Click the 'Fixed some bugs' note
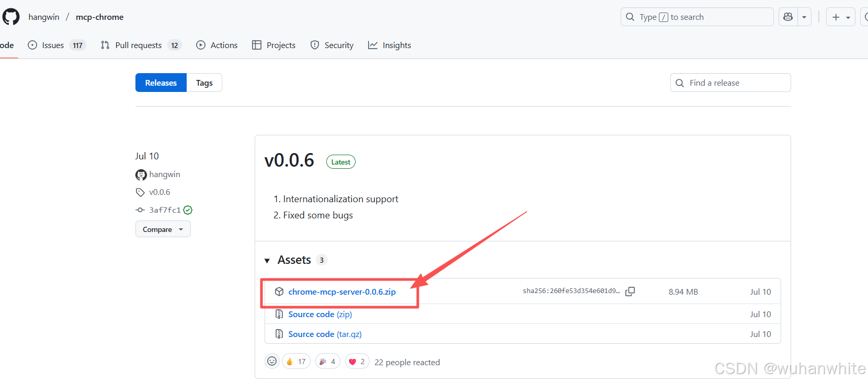Screen dimensions: 868x384 point(318,215)
